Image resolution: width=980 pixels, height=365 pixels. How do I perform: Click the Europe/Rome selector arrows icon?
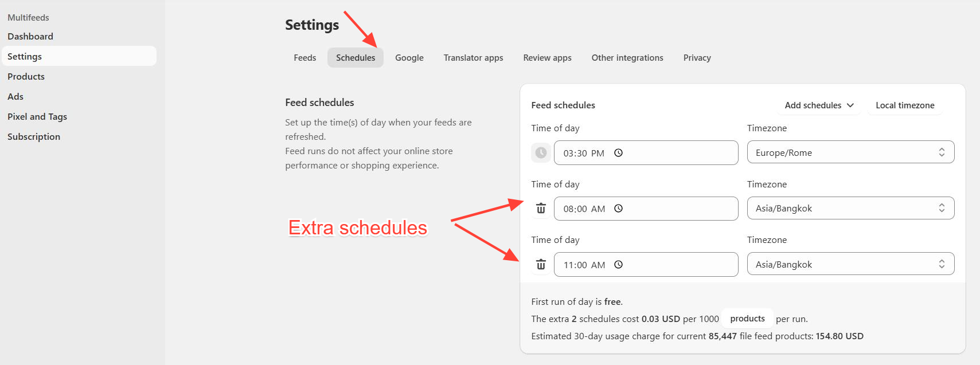click(942, 152)
